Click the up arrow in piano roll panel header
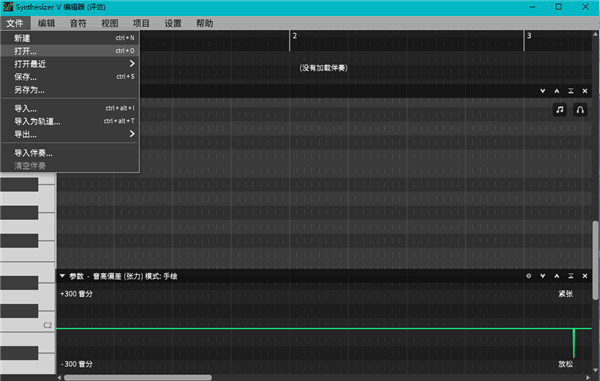This screenshot has height=381, width=600. (557, 91)
